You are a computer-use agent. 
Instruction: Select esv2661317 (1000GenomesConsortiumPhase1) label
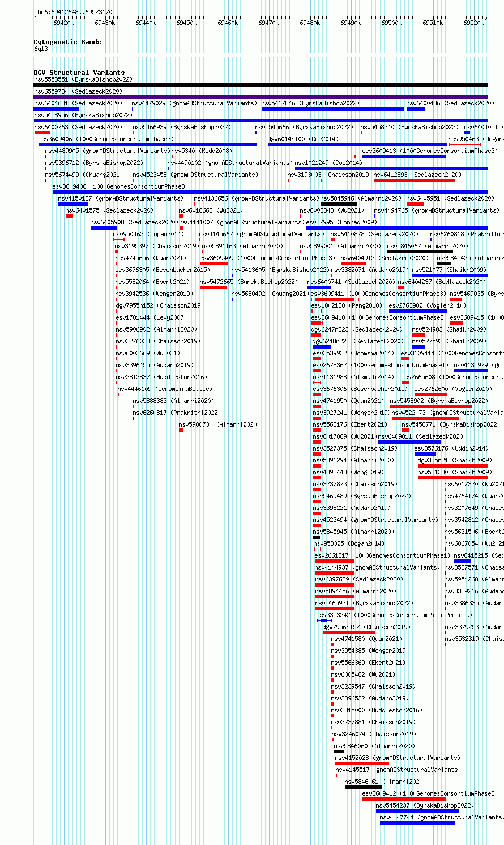click(x=382, y=556)
